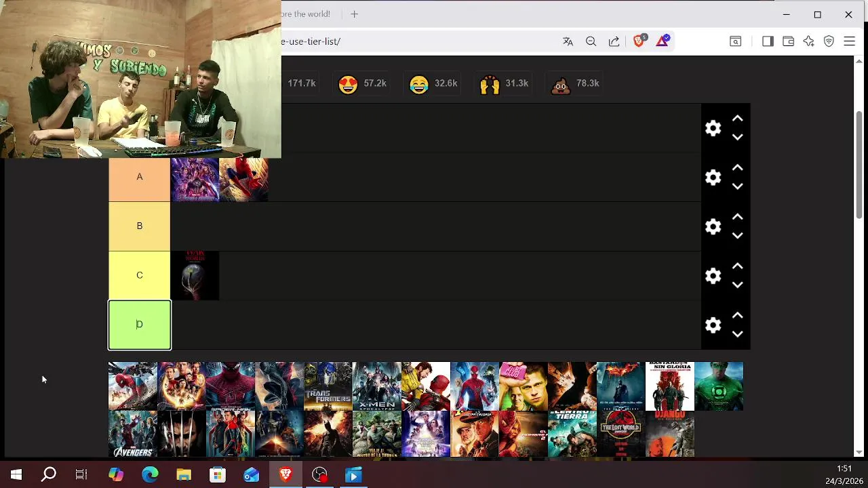The height and width of the screenshot is (488, 868).
Task: Move the top tier row down
Action: (x=738, y=137)
